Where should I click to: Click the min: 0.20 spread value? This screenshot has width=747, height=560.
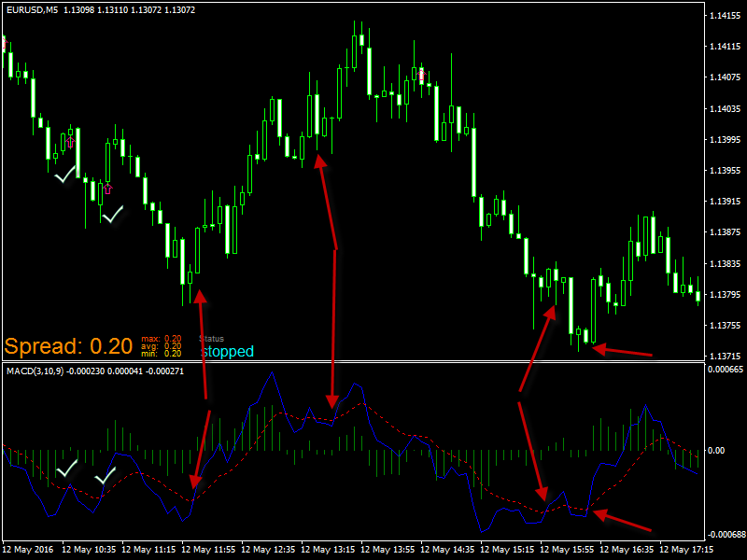click(x=161, y=354)
